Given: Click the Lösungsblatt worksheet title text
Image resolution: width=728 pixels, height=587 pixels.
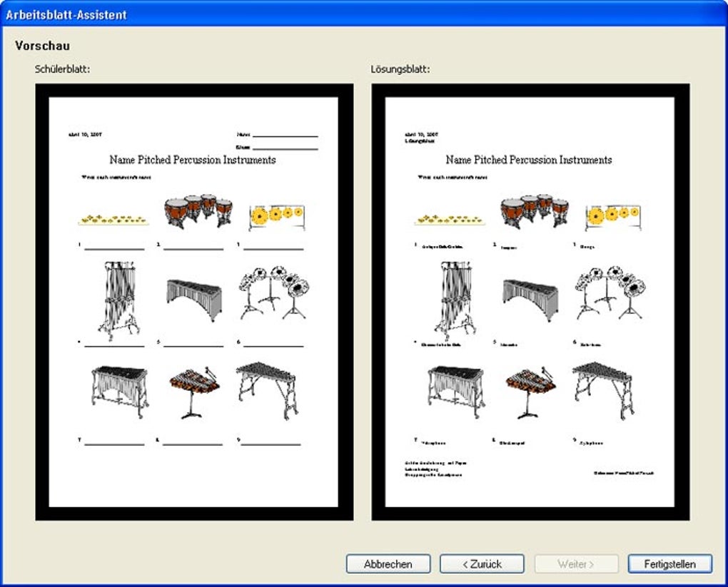Looking at the screenshot, I should [529, 160].
